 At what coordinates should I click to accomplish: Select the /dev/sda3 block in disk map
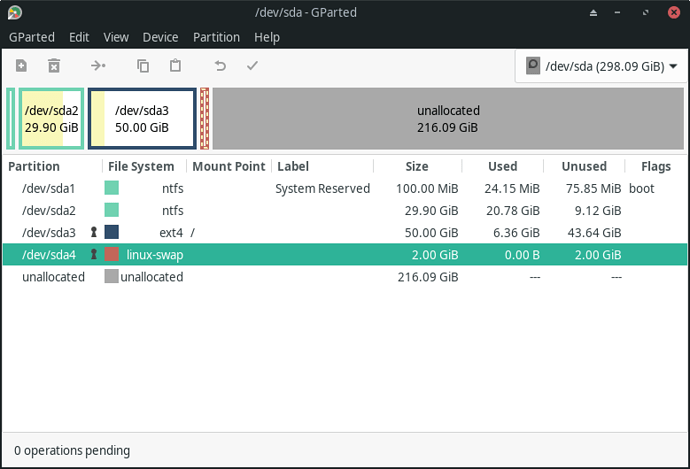[142, 119]
